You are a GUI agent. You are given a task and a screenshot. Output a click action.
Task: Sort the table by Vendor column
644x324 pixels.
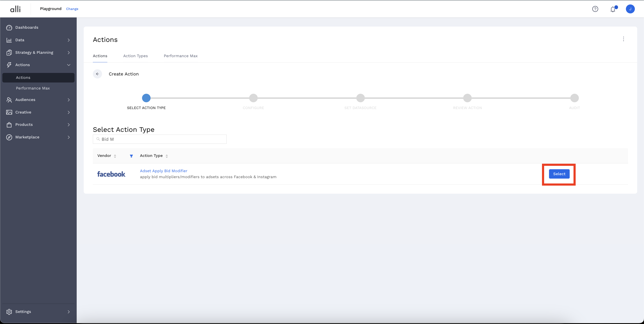click(x=115, y=156)
